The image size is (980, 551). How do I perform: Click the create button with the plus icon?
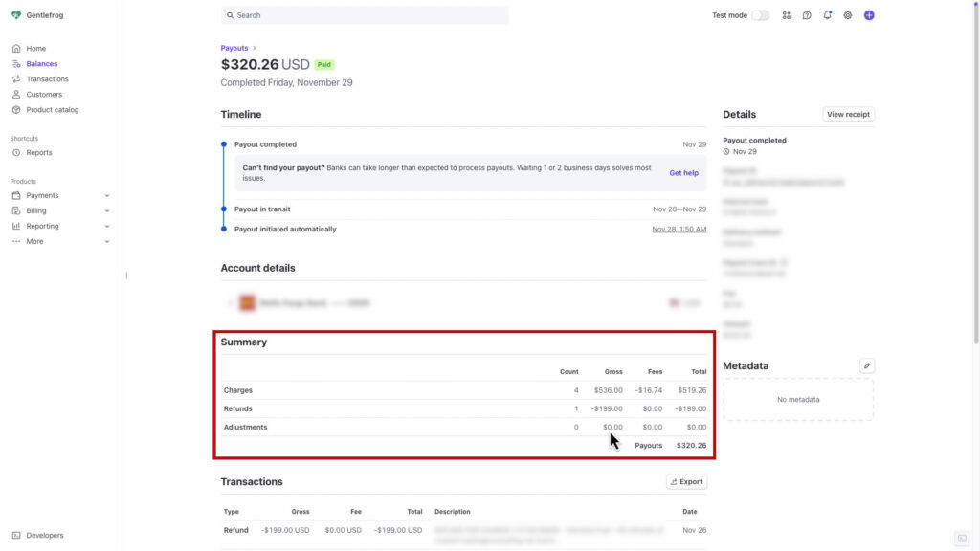[x=869, y=15]
